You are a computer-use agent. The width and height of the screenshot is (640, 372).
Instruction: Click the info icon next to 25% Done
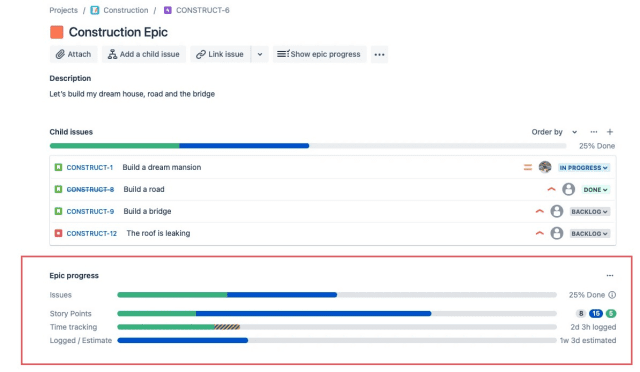612,295
